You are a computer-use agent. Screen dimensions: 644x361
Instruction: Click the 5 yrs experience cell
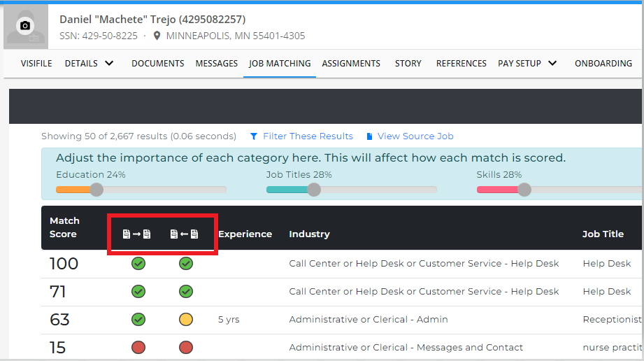coord(229,320)
